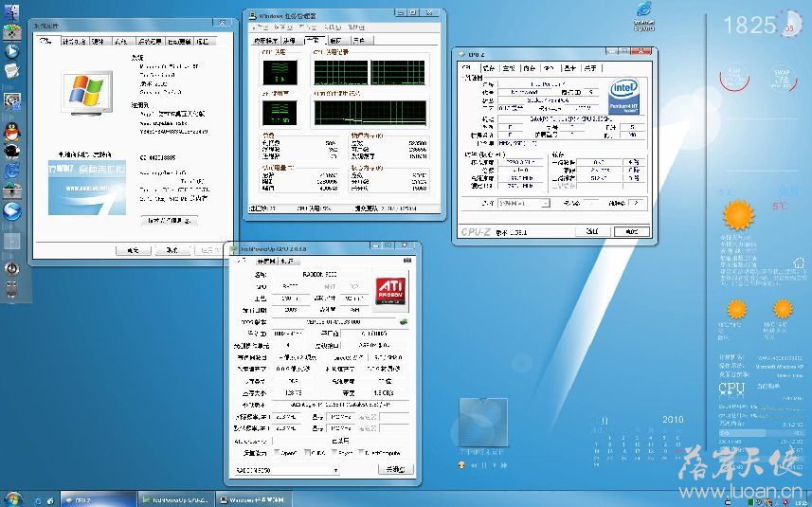Image resolution: width=812 pixels, height=507 pixels.
Task: Switch to the SPD tab in CPU-Z
Action: tap(550, 68)
